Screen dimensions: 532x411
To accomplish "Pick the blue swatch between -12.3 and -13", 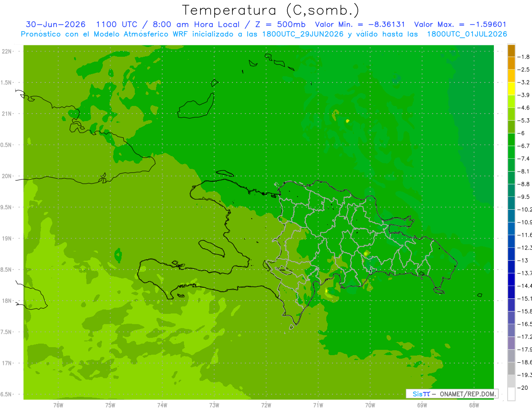I will [x=511, y=254].
